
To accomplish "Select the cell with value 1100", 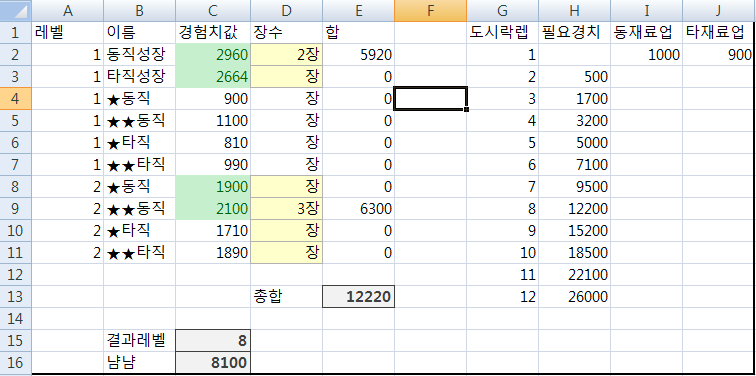I will click(213, 121).
